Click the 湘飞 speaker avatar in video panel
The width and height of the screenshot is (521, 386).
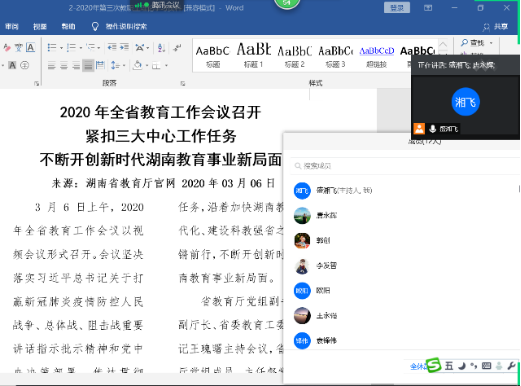(465, 102)
